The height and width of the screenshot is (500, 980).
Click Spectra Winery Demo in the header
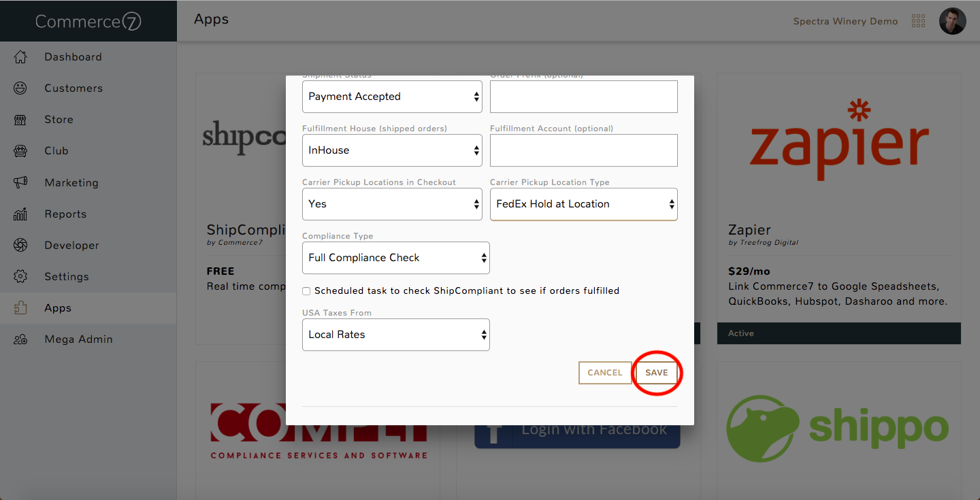point(845,21)
